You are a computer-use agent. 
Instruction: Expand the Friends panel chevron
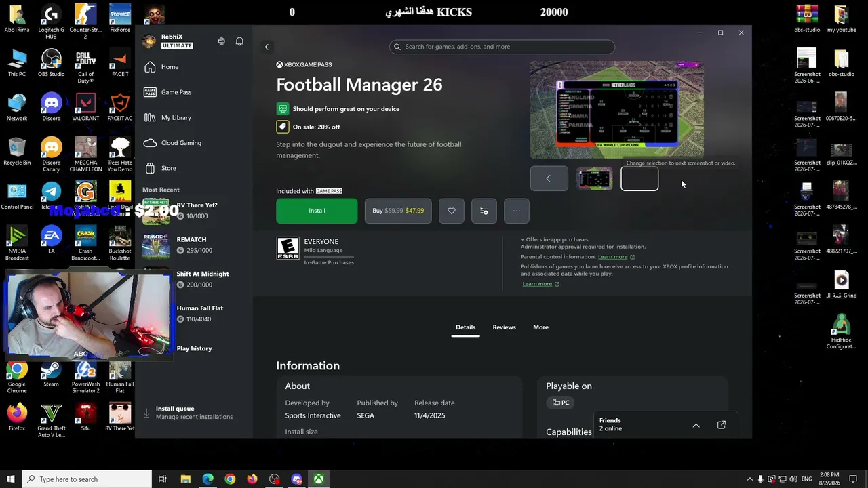696,425
